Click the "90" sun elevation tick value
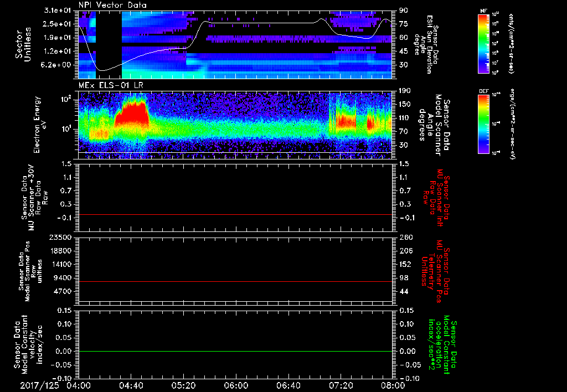567x392 pixels. 404,11
